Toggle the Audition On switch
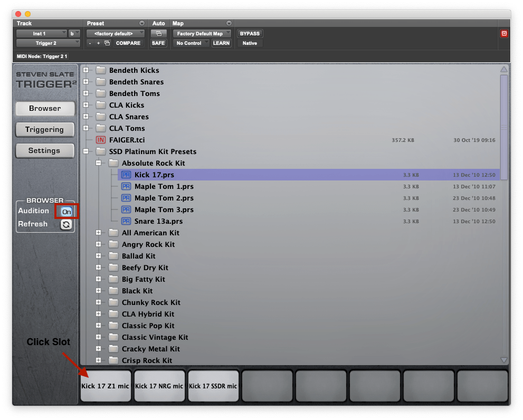Viewport: 523px width, 420px height. [x=66, y=211]
